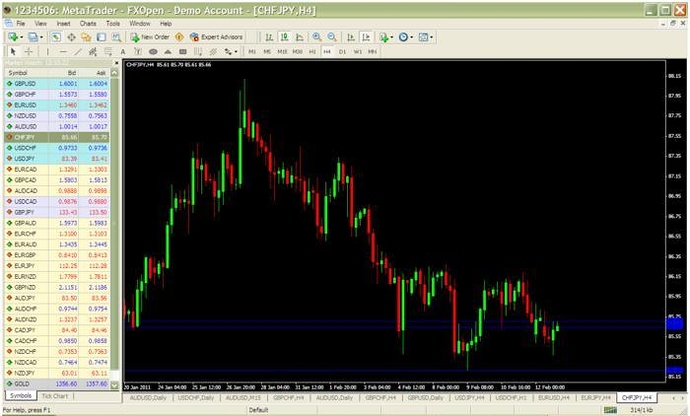Click Market Watch scroll down arrow

click(115, 385)
